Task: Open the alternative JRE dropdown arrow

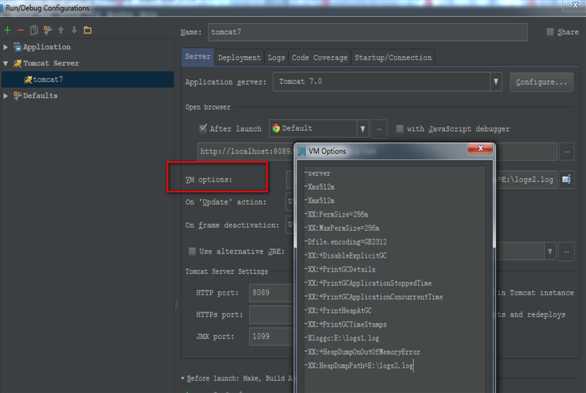Action: click(x=550, y=252)
